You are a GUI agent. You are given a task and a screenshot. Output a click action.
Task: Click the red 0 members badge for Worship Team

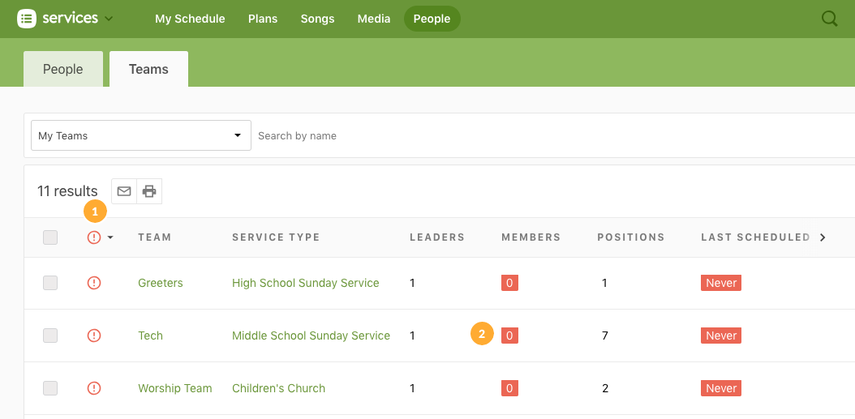(x=510, y=388)
